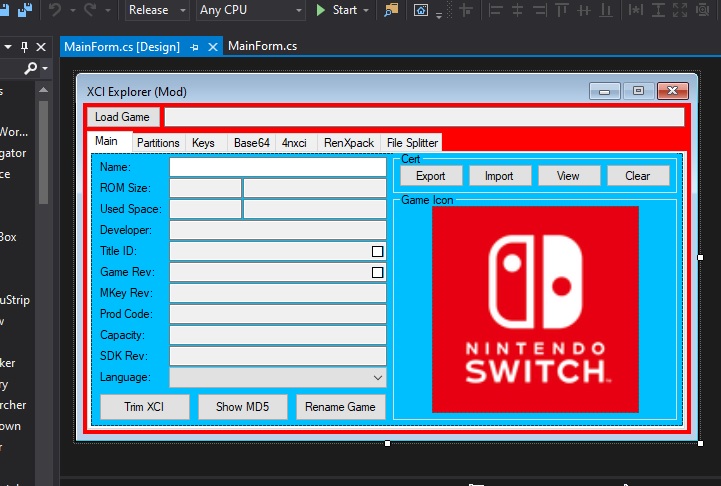Switch to the MainForm.cs code tab
Image resolution: width=721 pixels, height=486 pixels.
(x=262, y=46)
